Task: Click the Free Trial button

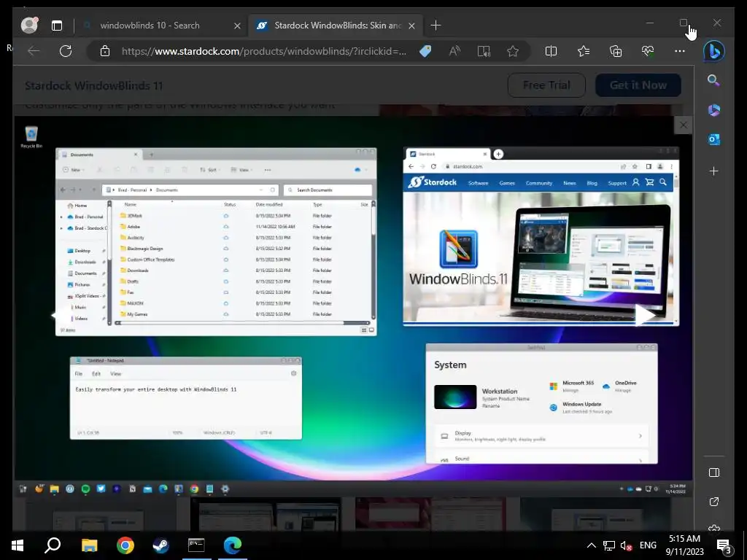Action: point(546,85)
